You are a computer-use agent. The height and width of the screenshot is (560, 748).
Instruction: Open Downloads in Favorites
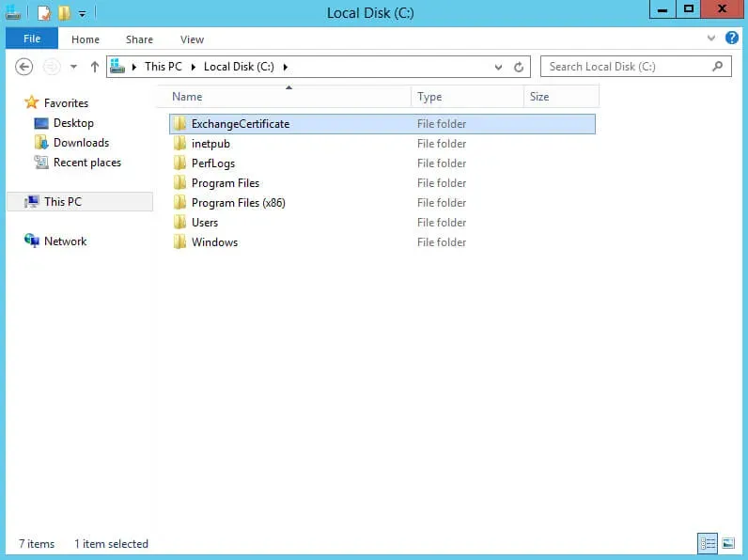click(x=81, y=143)
